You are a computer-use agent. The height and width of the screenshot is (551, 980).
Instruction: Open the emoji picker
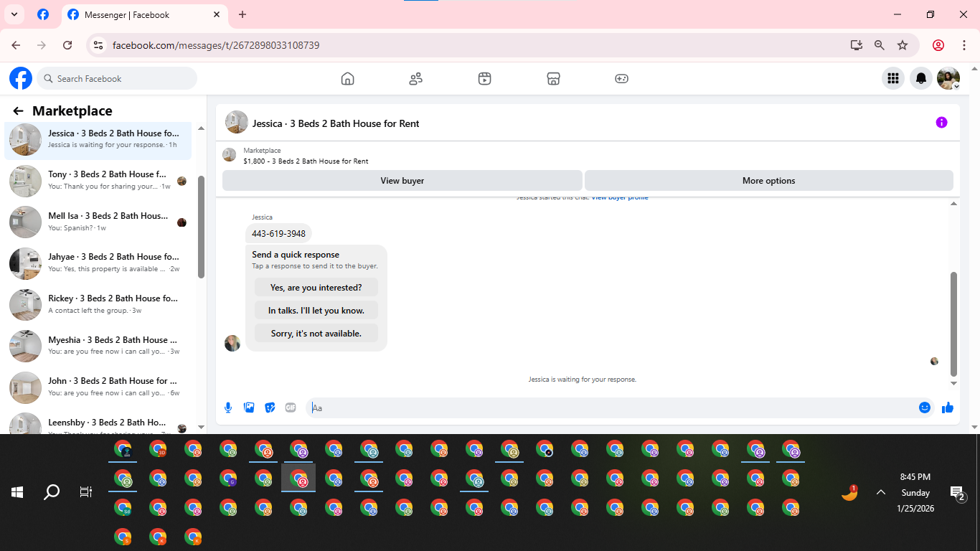click(925, 408)
